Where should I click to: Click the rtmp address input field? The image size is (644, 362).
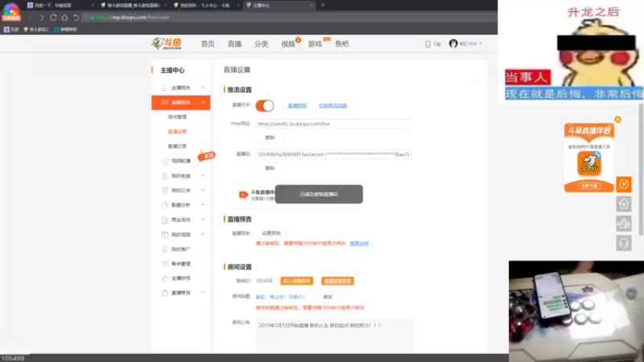click(x=333, y=124)
